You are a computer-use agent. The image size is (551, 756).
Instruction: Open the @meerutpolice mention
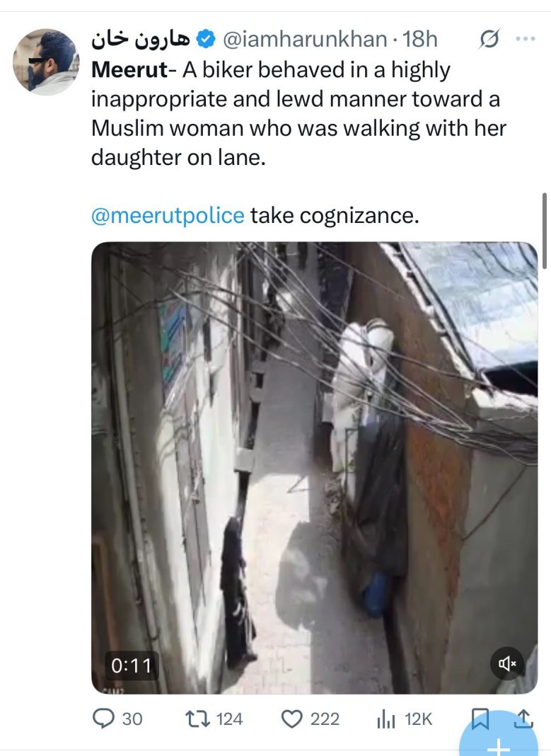[x=168, y=215]
